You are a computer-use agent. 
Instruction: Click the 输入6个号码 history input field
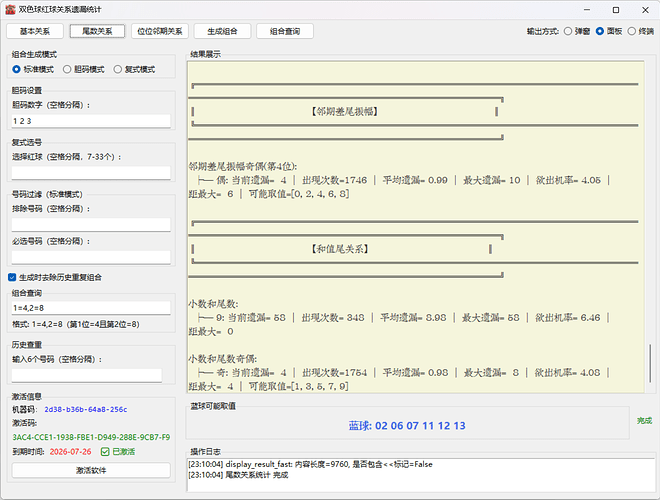click(x=87, y=375)
